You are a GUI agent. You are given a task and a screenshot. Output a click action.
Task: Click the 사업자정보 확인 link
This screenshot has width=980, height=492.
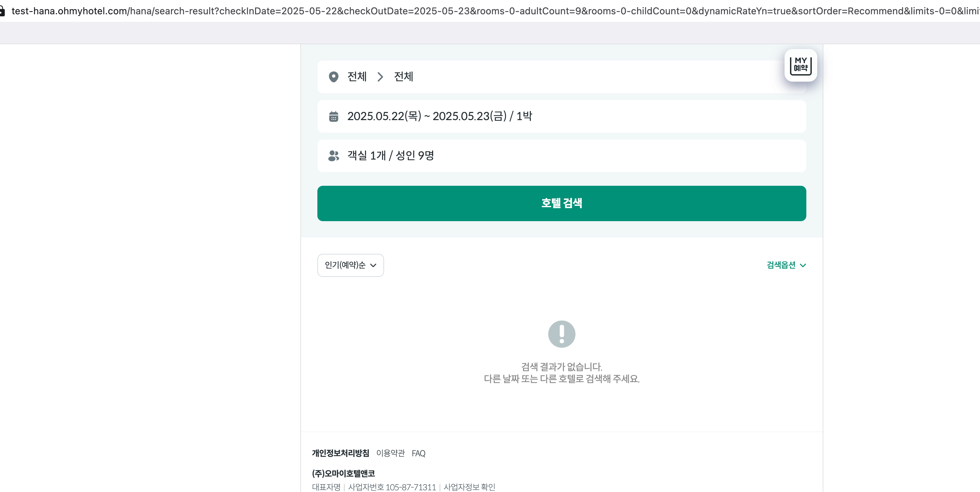point(469,487)
